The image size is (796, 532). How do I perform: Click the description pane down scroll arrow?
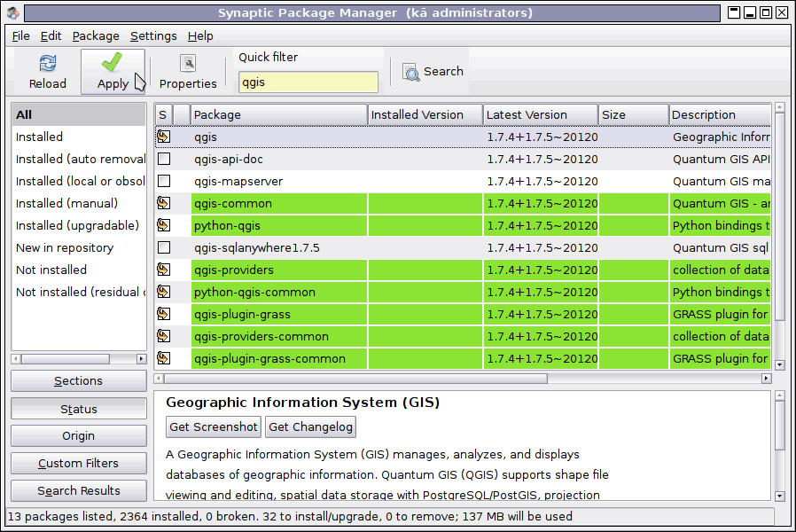click(x=780, y=496)
